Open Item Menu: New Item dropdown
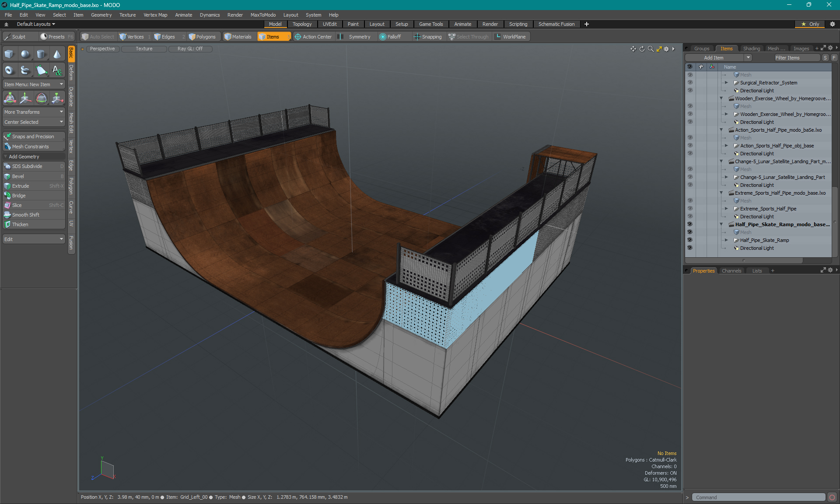This screenshot has height=504, width=840. point(34,84)
